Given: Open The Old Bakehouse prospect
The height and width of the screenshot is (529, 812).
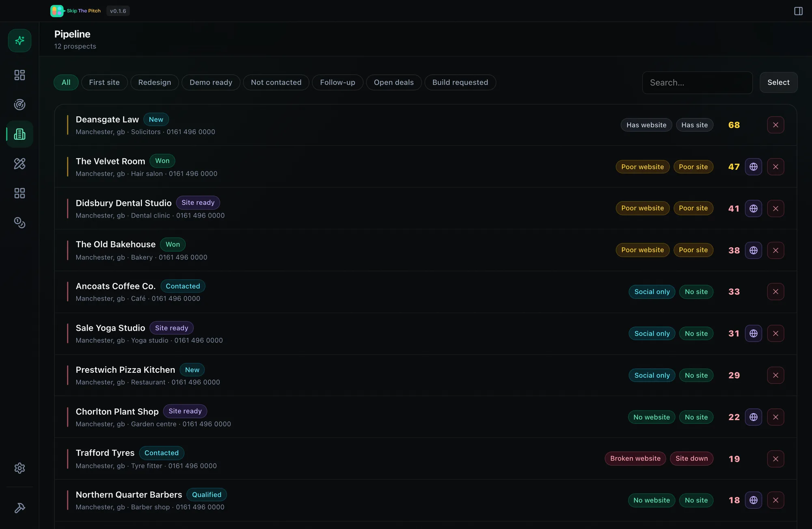Looking at the screenshot, I should [x=425, y=250].
